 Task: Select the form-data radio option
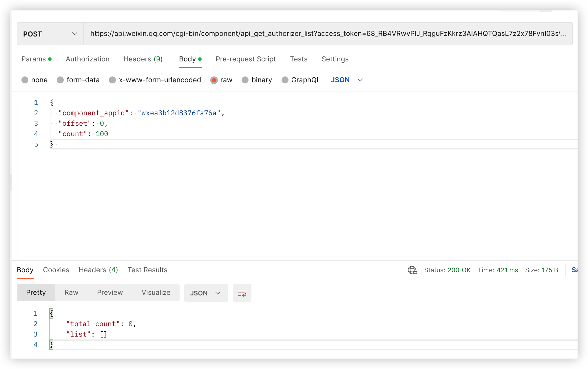60,80
